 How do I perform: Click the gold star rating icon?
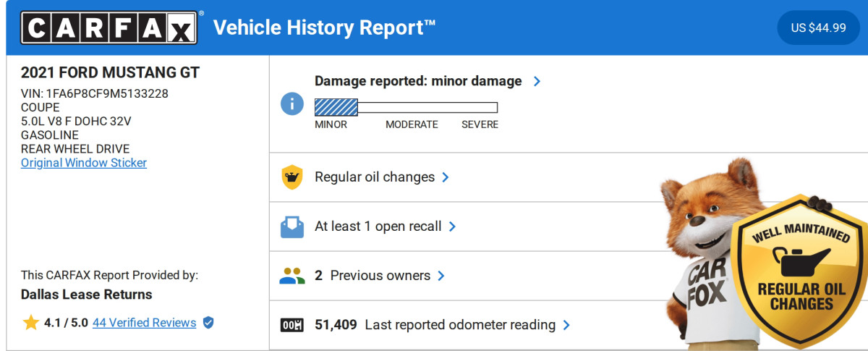(30, 323)
